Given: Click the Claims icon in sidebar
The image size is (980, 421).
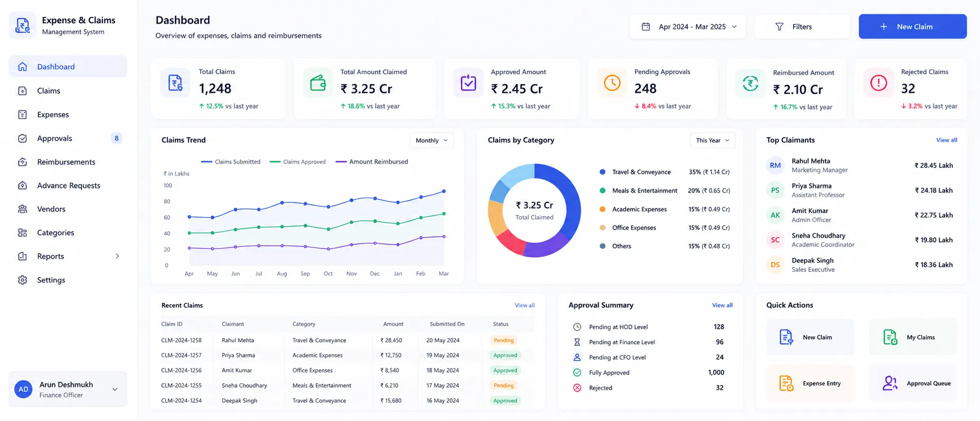Looking at the screenshot, I should click(x=23, y=91).
